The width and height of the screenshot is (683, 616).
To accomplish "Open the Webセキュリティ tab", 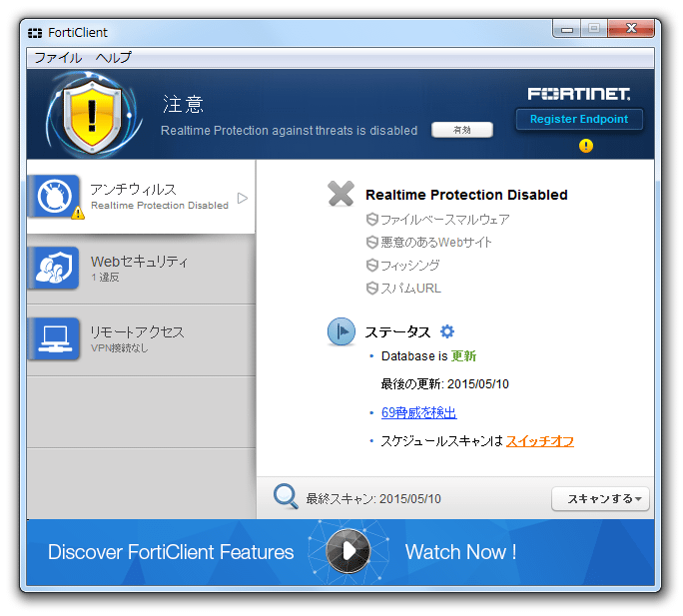I will pyautogui.click(x=141, y=269).
